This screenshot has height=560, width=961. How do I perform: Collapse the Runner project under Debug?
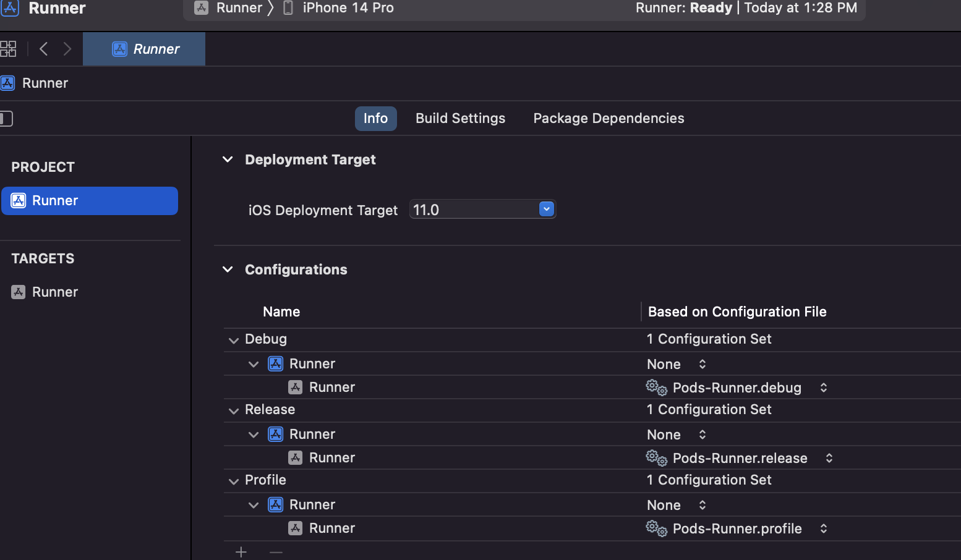point(253,364)
